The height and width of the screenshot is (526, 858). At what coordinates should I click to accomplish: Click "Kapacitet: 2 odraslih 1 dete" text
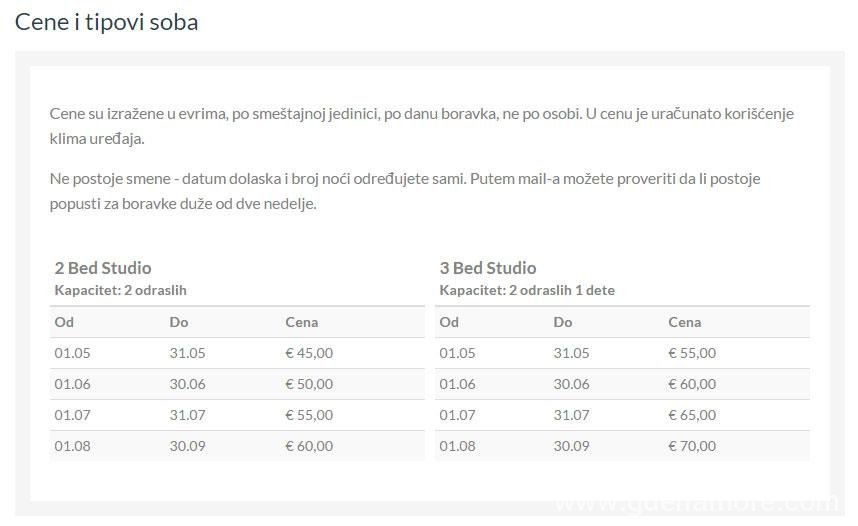[527, 290]
